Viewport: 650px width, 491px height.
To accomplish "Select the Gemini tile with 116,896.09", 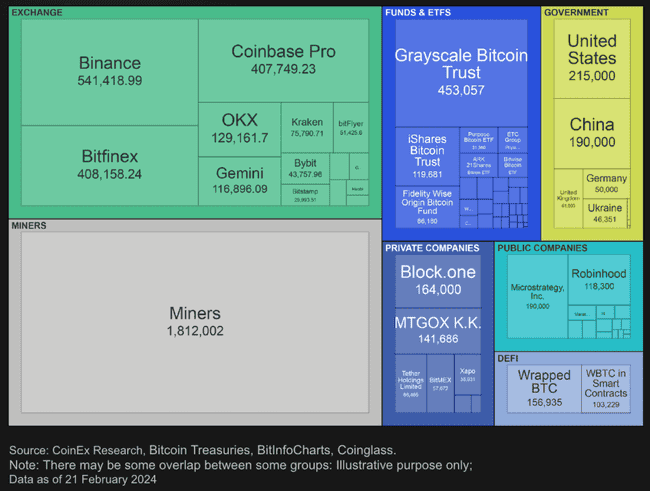I will pos(240,181).
